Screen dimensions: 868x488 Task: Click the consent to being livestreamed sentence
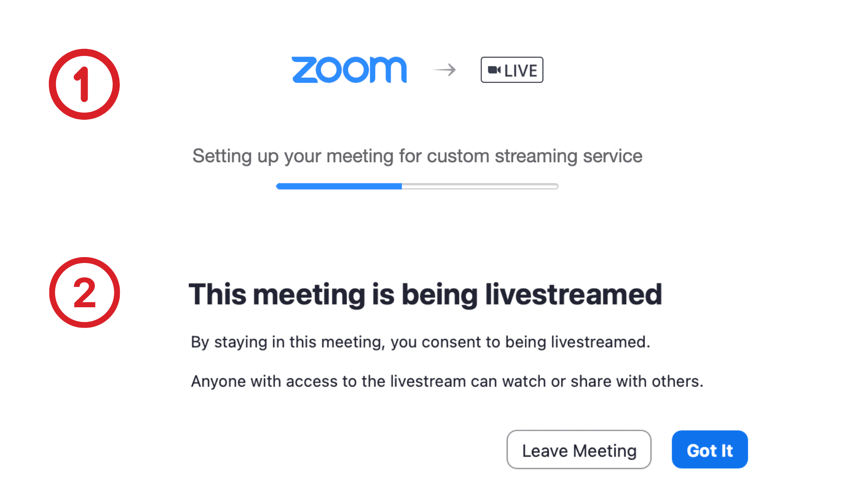click(420, 342)
